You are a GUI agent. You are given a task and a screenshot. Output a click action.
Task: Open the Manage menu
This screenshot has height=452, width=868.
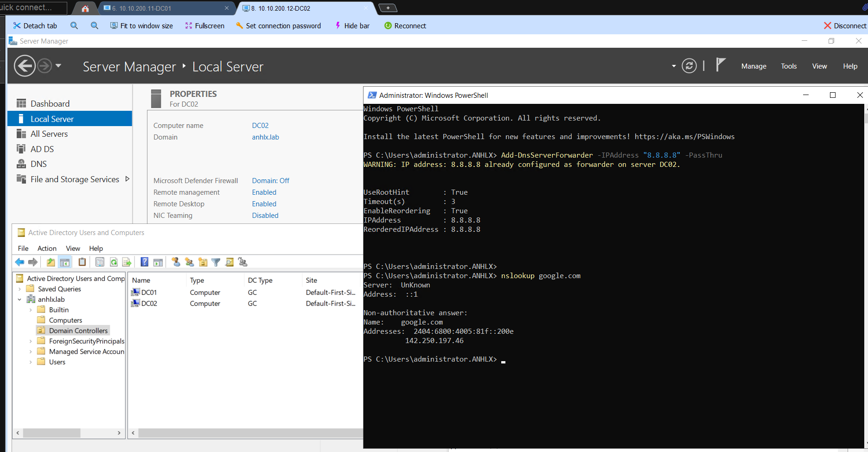pyautogui.click(x=753, y=66)
